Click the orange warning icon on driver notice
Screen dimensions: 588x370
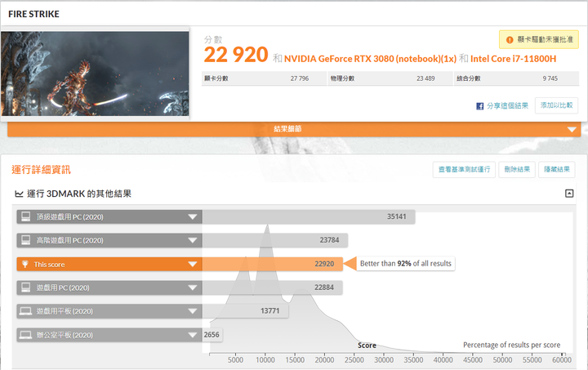point(510,40)
